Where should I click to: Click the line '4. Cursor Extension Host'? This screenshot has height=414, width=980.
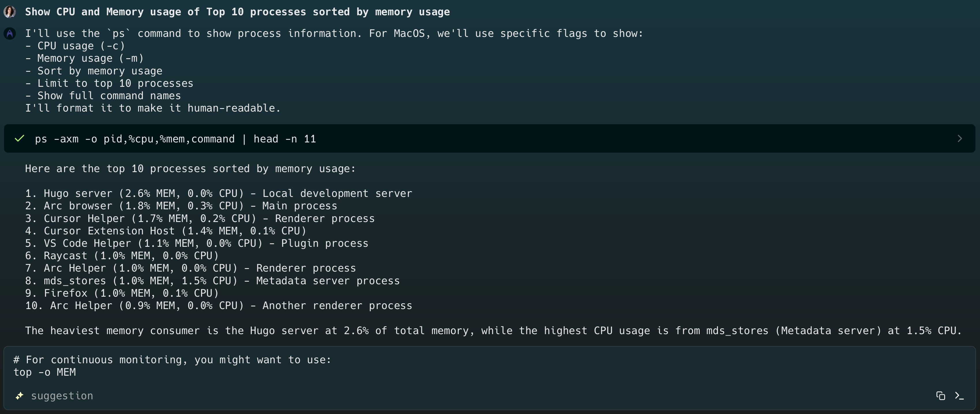coord(166,231)
